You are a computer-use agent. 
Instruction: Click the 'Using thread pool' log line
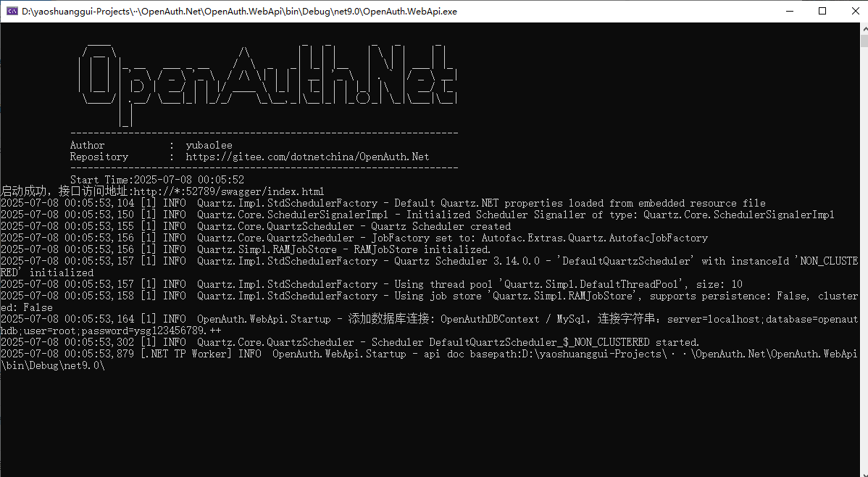click(x=372, y=285)
